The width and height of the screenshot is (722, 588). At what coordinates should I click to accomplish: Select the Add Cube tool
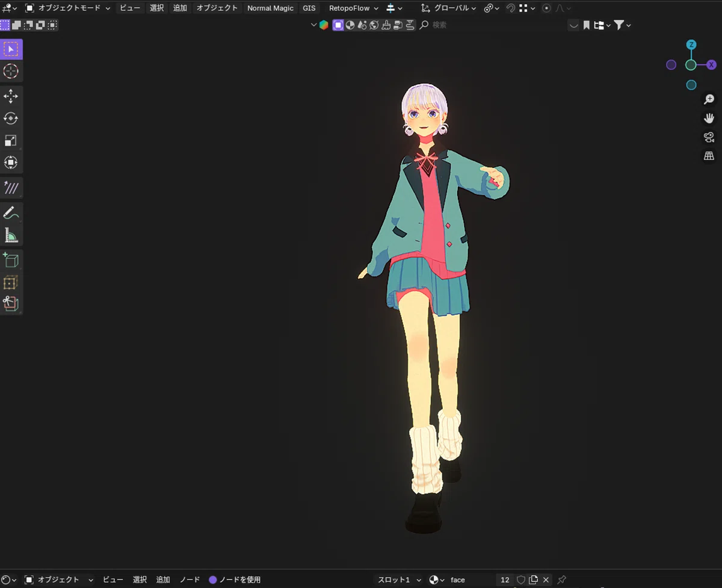11,260
